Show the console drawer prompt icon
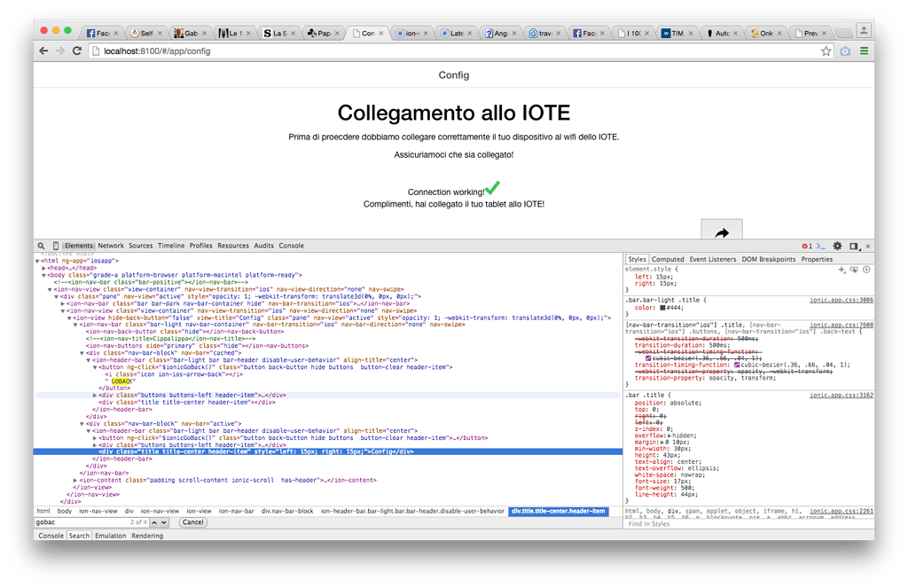Viewport: 908px width, 588px height. tap(821, 246)
